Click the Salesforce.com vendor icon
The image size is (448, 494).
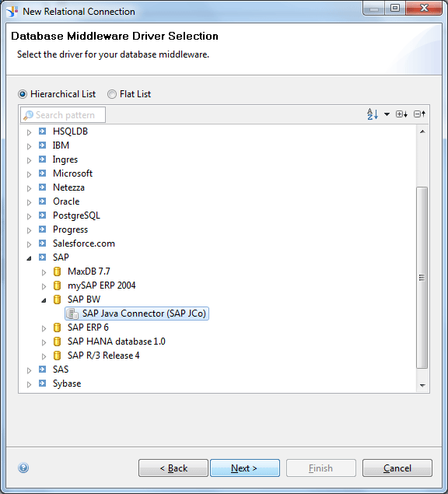click(42, 243)
